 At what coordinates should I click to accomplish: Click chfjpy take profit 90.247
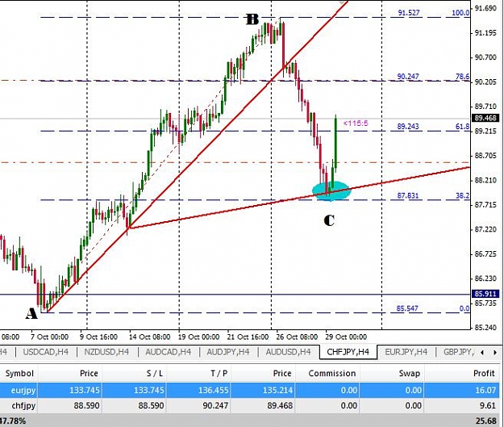215,406
